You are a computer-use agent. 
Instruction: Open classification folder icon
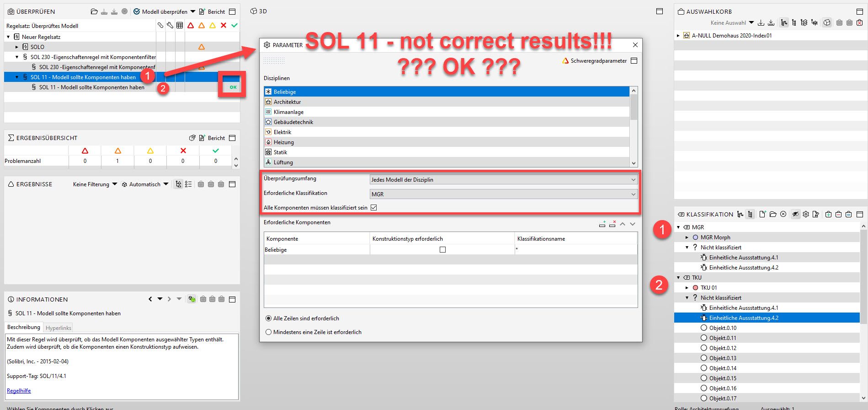773,214
